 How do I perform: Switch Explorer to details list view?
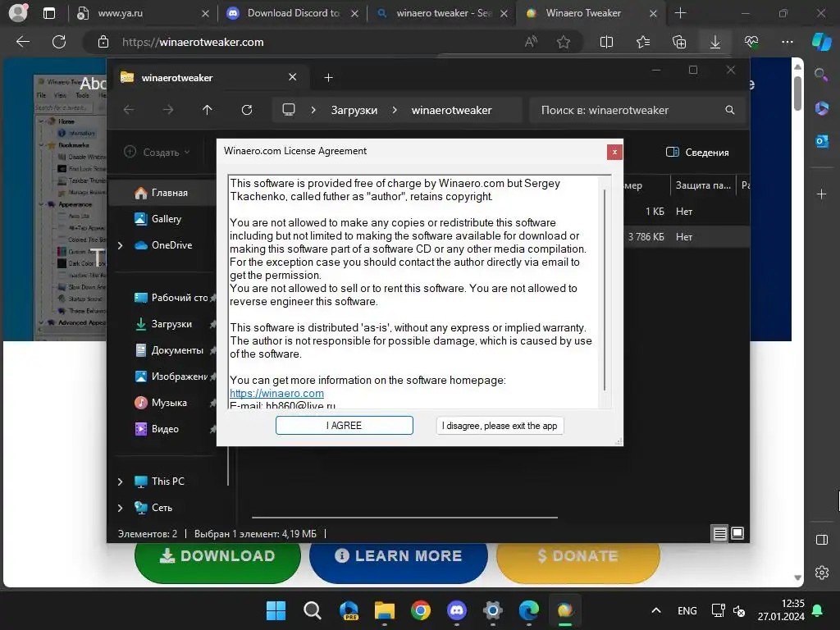tap(719, 533)
